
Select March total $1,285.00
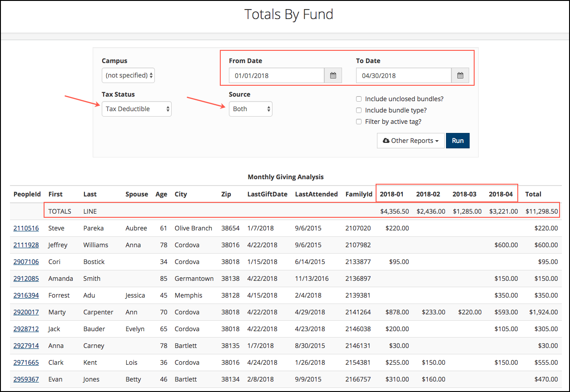(x=467, y=211)
